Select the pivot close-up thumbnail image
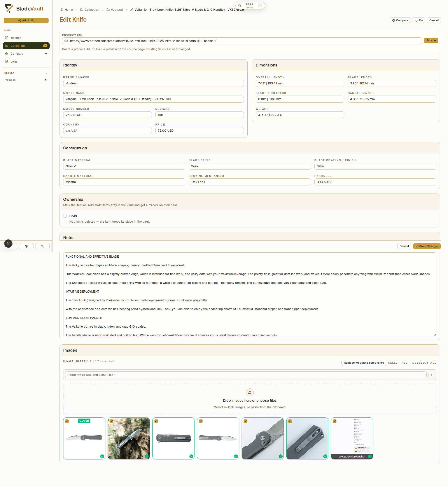The width and height of the screenshot is (448, 487). [x=262, y=438]
